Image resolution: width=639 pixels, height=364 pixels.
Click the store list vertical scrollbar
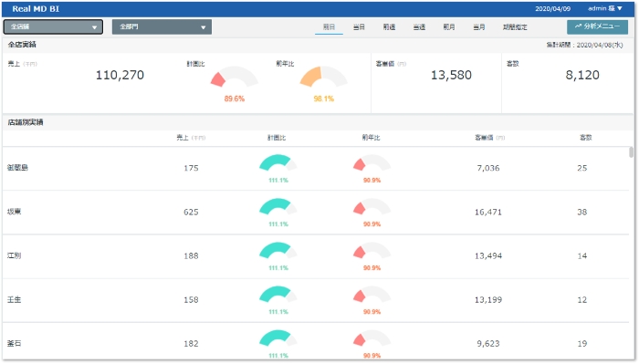(x=631, y=152)
